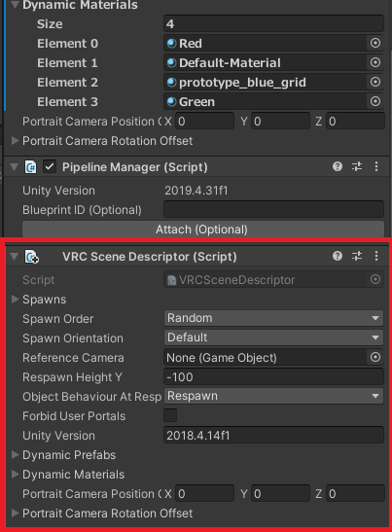Open presets icon for VRC Scene Descriptor

[357, 256]
